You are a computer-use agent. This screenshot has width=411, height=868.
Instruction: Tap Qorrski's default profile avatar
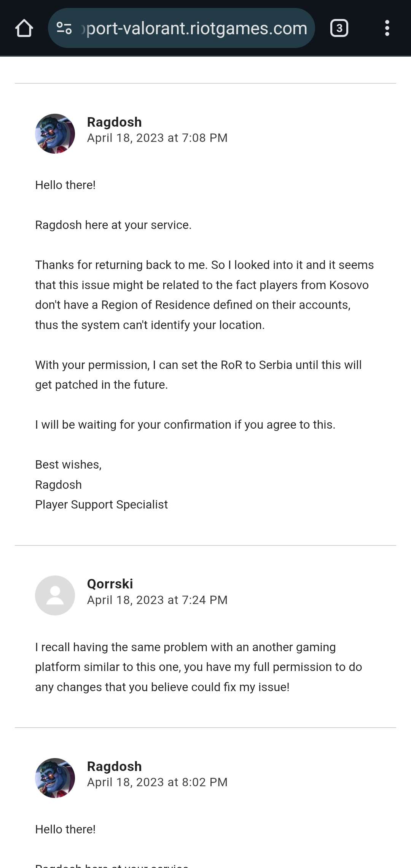click(x=55, y=595)
